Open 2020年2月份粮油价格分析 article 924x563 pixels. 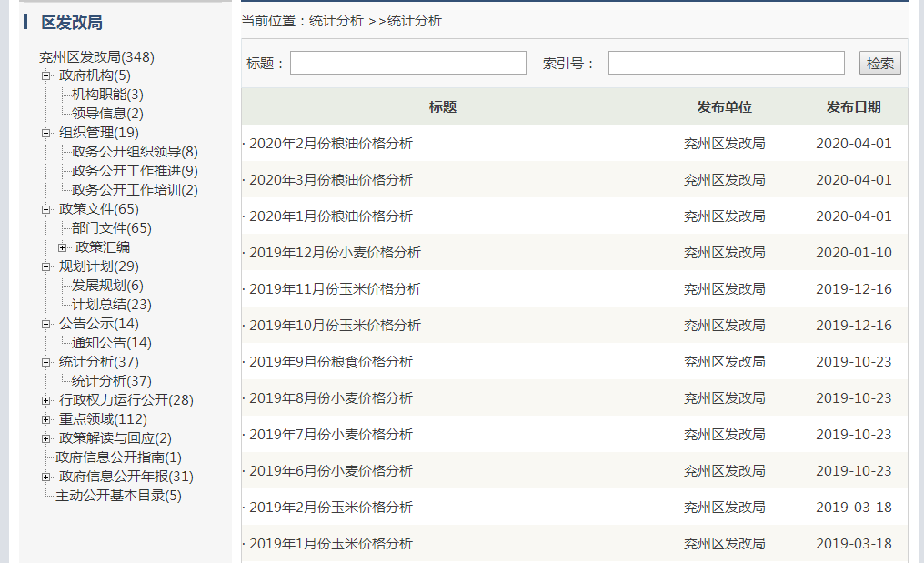point(330,144)
